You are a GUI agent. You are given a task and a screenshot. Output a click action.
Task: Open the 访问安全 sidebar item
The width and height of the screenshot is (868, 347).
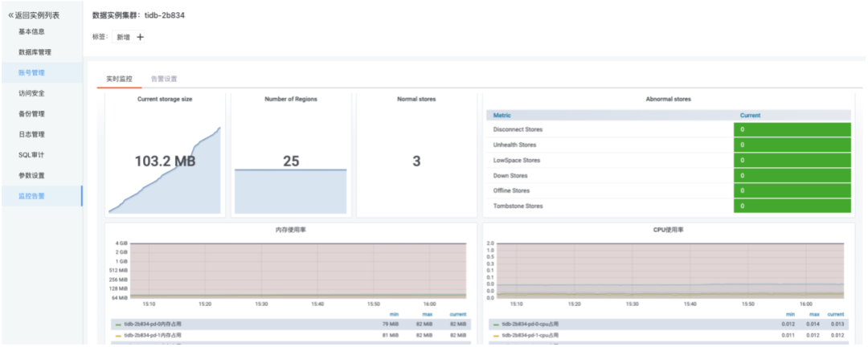click(31, 93)
